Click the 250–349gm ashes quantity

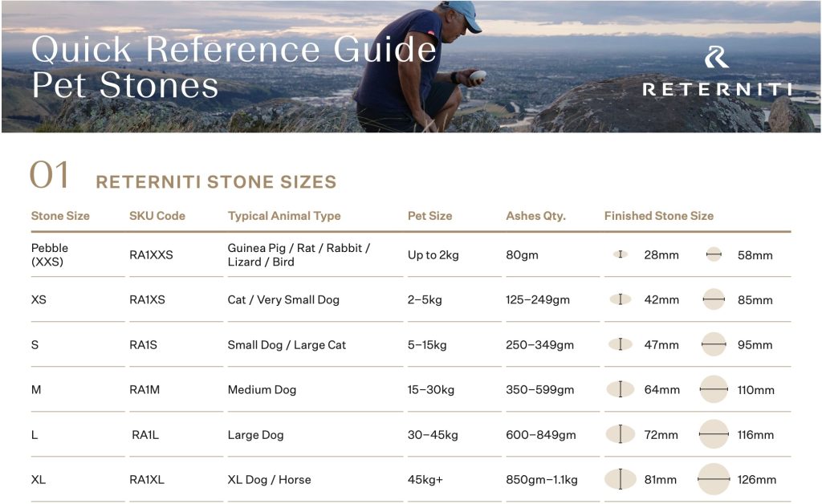coord(540,345)
